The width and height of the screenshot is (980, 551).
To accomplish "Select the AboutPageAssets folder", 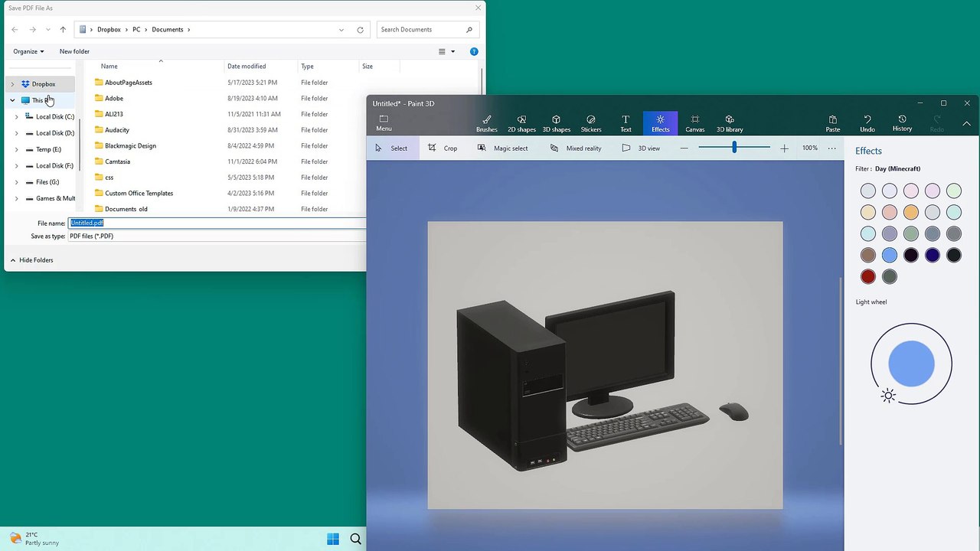I will [x=128, y=82].
